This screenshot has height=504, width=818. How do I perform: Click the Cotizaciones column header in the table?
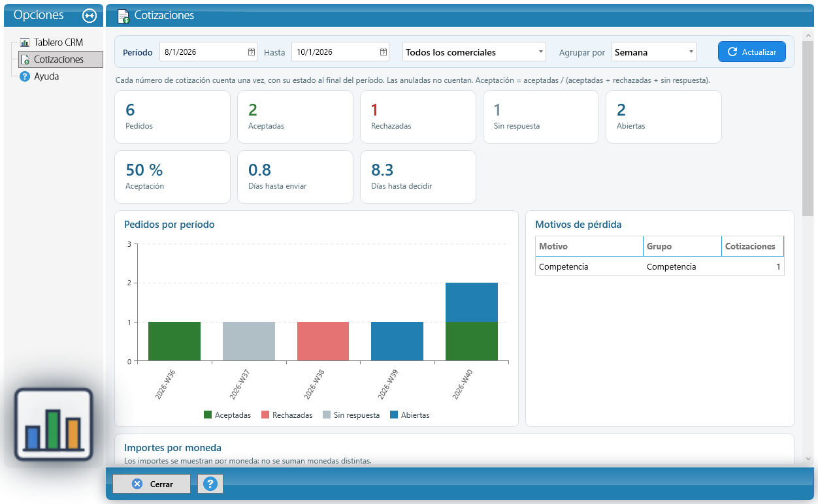click(752, 246)
